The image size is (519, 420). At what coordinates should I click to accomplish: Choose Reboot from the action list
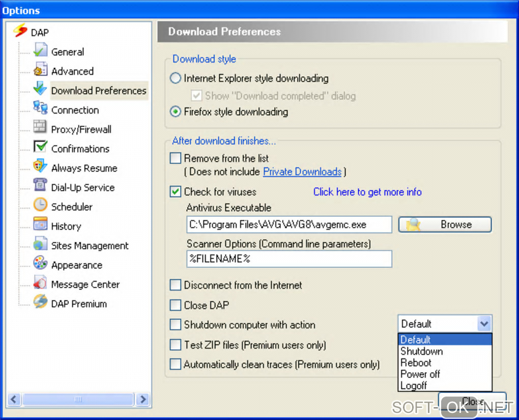coord(445,362)
